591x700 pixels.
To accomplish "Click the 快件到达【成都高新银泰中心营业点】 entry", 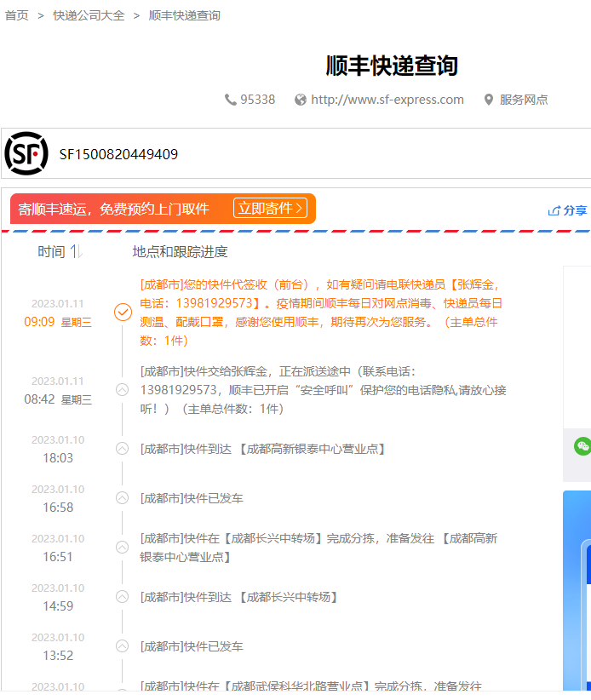I will tap(263, 449).
